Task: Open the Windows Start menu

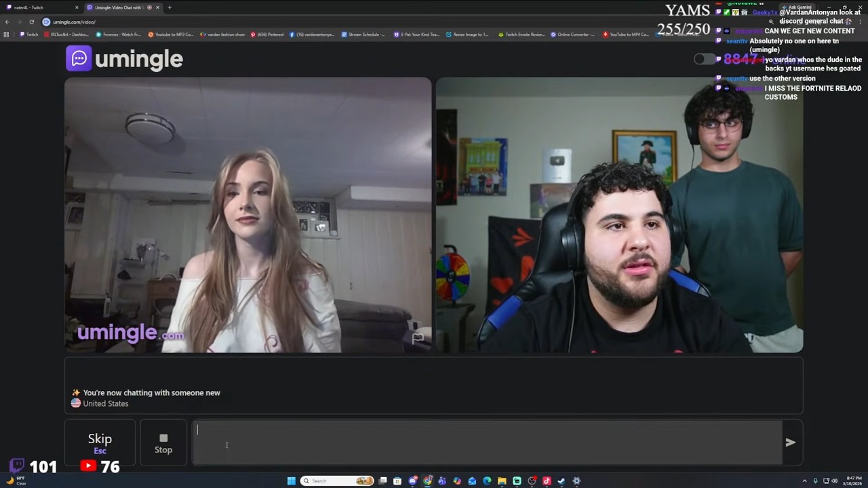Action: 291,481
